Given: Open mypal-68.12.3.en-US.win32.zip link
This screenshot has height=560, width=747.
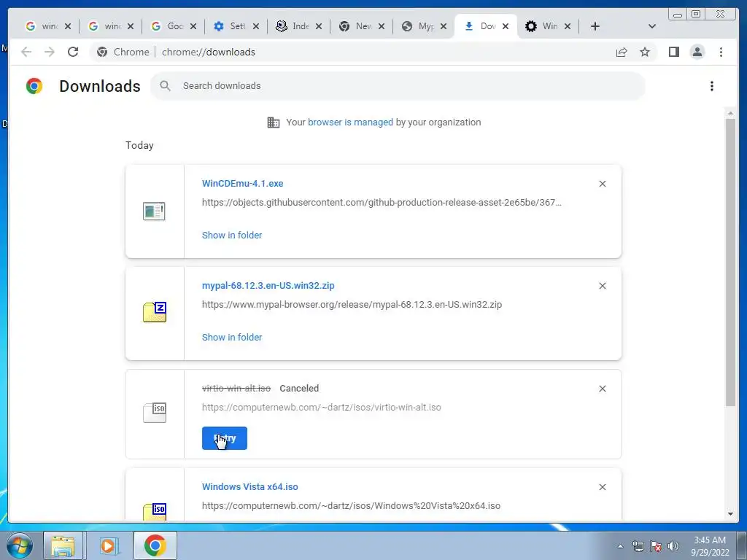Looking at the screenshot, I should pyautogui.click(x=268, y=286).
